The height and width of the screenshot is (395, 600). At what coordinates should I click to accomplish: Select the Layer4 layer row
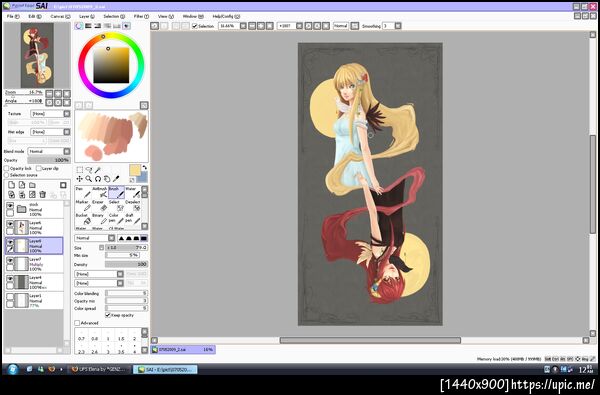pyautogui.click(x=34, y=282)
